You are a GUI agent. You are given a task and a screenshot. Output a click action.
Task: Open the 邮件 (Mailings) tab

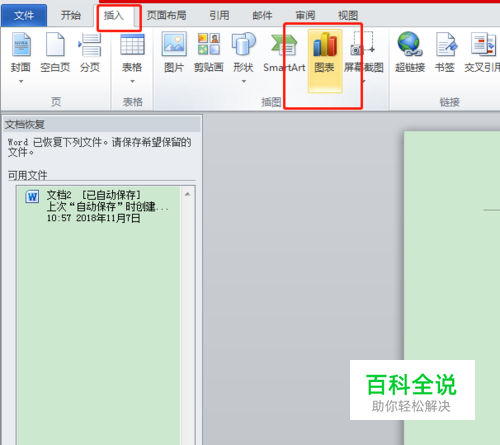click(x=262, y=15)
